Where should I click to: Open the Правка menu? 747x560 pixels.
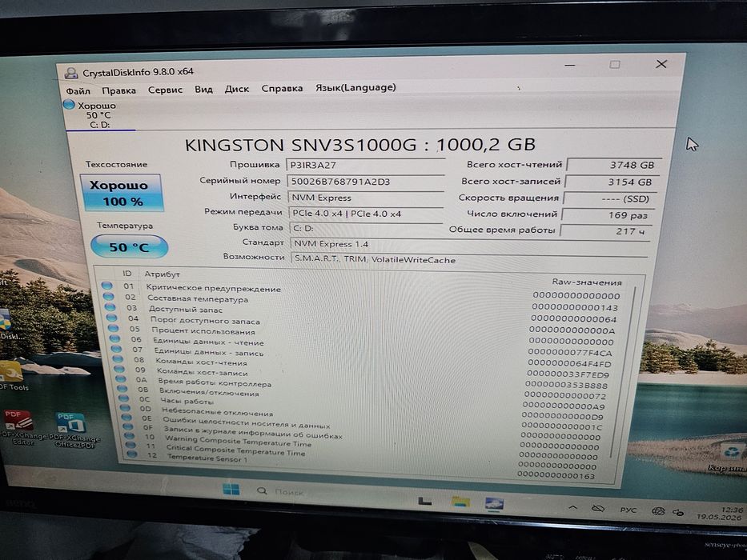point(118,90)
